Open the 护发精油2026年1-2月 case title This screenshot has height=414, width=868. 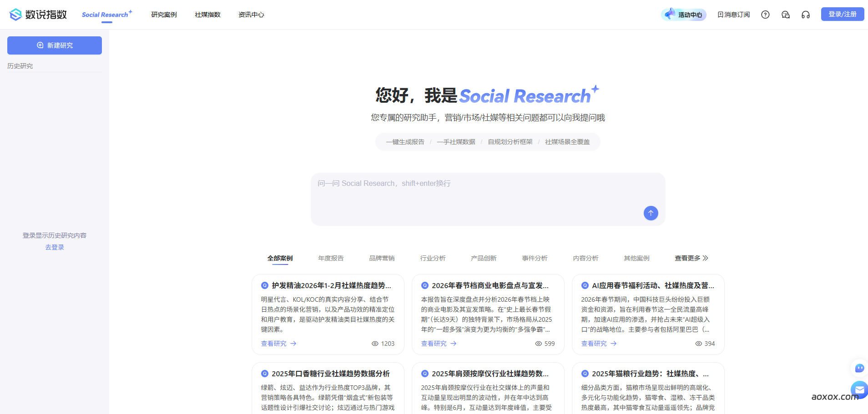[331, 285]
